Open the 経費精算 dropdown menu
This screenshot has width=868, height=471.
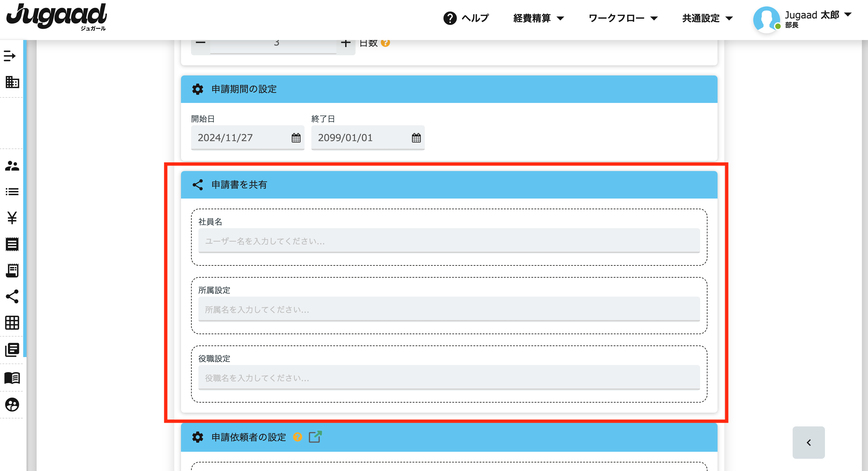pyautogui.click(x=538, y=18)
